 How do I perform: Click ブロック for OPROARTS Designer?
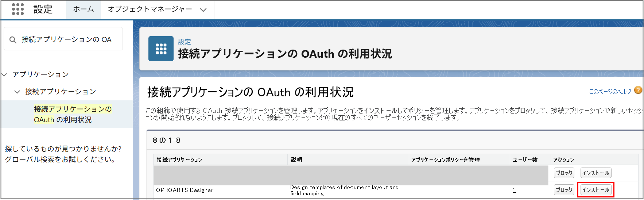[564, 190]
